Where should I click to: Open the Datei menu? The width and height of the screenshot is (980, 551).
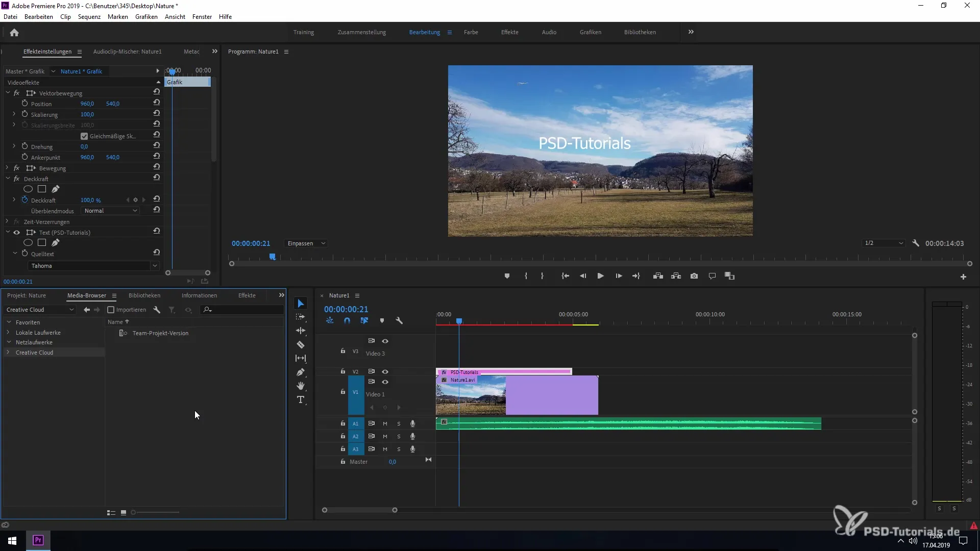click(x=10, y=17)
